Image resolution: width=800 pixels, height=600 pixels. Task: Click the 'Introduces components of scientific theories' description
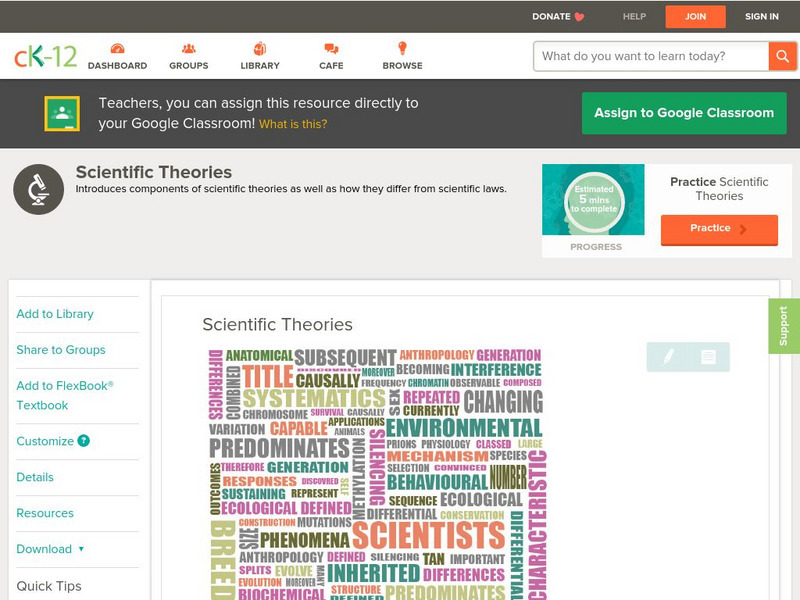291,189
